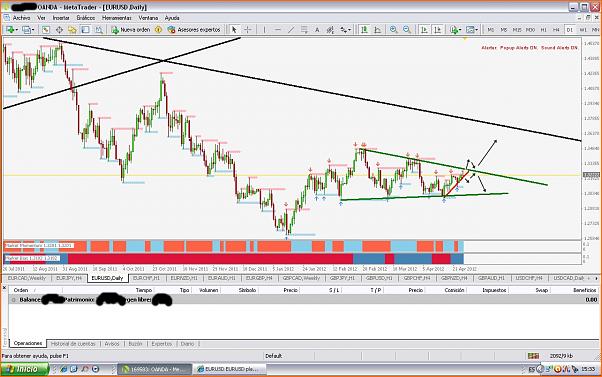The image size is (602, 377).
Task: Close the terminal panel with X
Action: click(x=4, y=288)
